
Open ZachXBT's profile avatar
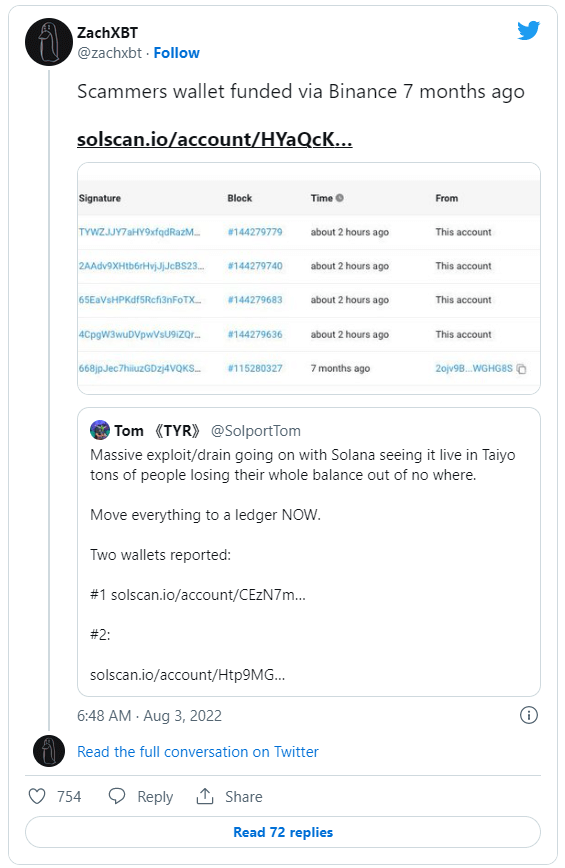click(49, 42)
